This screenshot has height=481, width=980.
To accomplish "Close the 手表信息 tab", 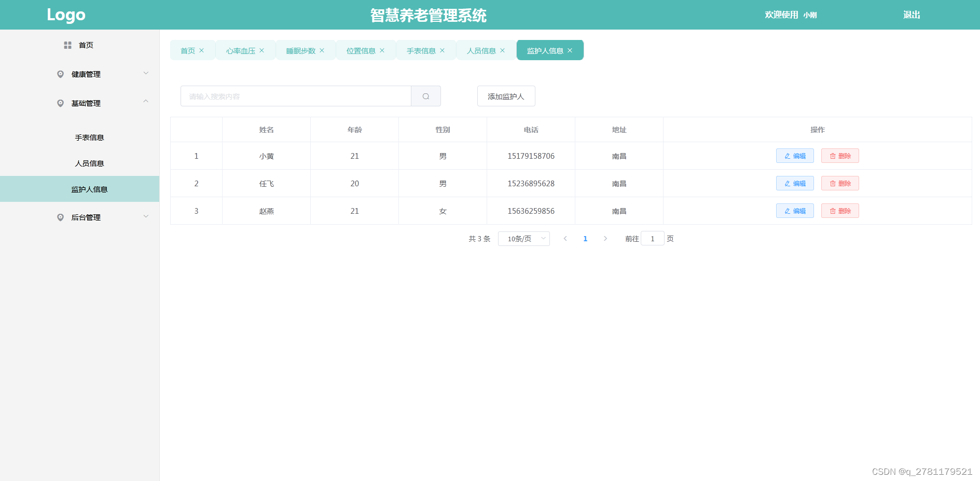I will point(443,50).
